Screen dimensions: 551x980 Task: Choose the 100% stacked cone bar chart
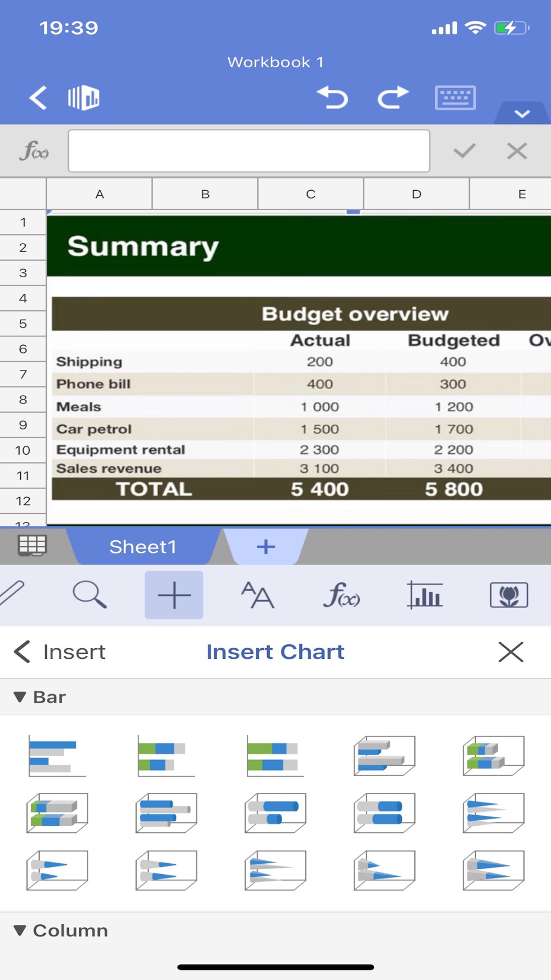coord(166,870)
